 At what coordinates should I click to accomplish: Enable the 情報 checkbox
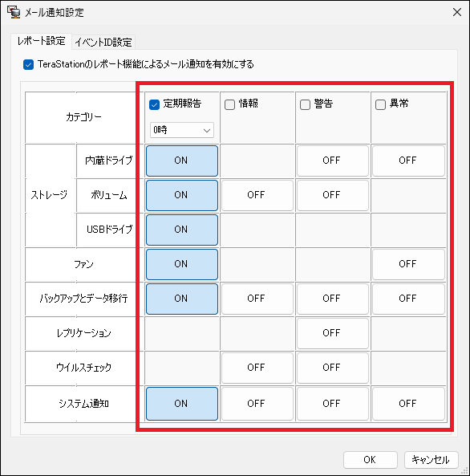pos(229,104)
